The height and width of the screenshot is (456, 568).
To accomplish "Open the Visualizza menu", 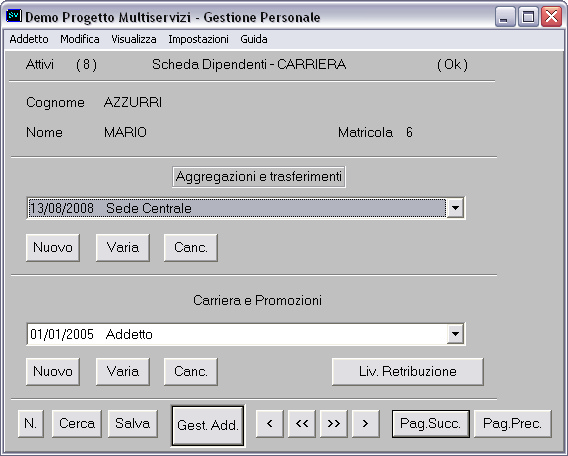I will (x=134, y=39).
